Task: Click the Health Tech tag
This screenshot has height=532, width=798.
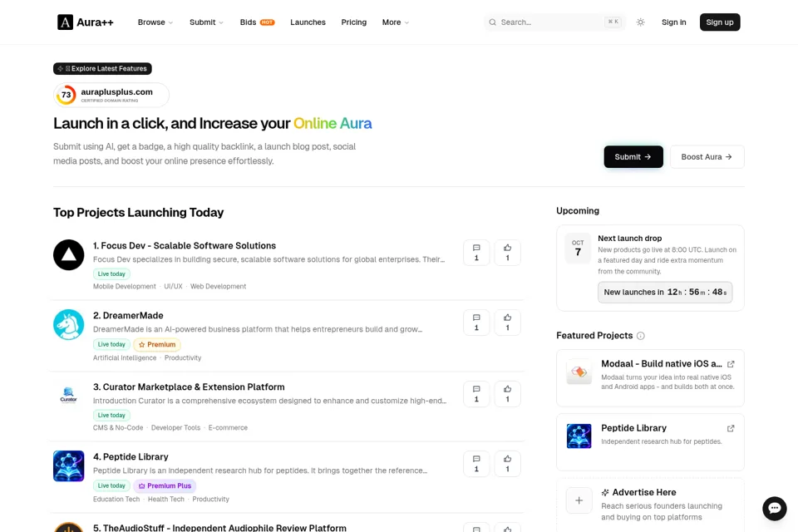Action: (166, 499)
